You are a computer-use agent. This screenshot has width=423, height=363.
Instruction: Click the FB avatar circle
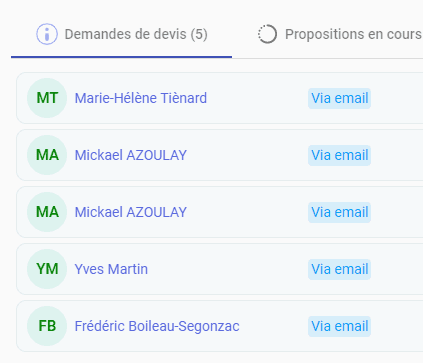(x=47, y=326)
